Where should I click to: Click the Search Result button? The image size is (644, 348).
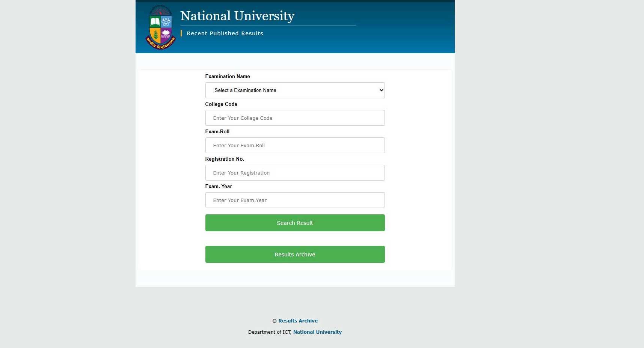tap(295, 223)
